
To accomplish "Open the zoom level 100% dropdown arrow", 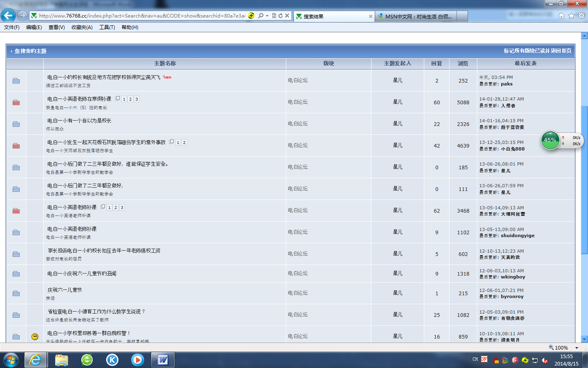I will (577, 348).
